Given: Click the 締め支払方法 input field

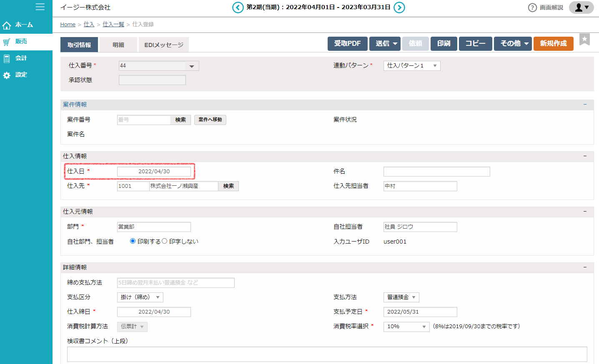Looking at the screenshot, I should (176, 283).
